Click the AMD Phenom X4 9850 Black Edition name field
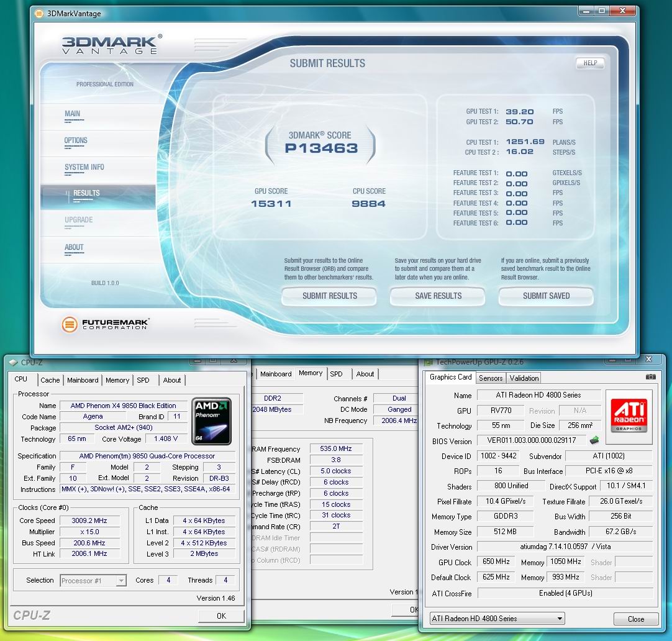Viewport: 672px width, 641px height. [x=123, y=406]
